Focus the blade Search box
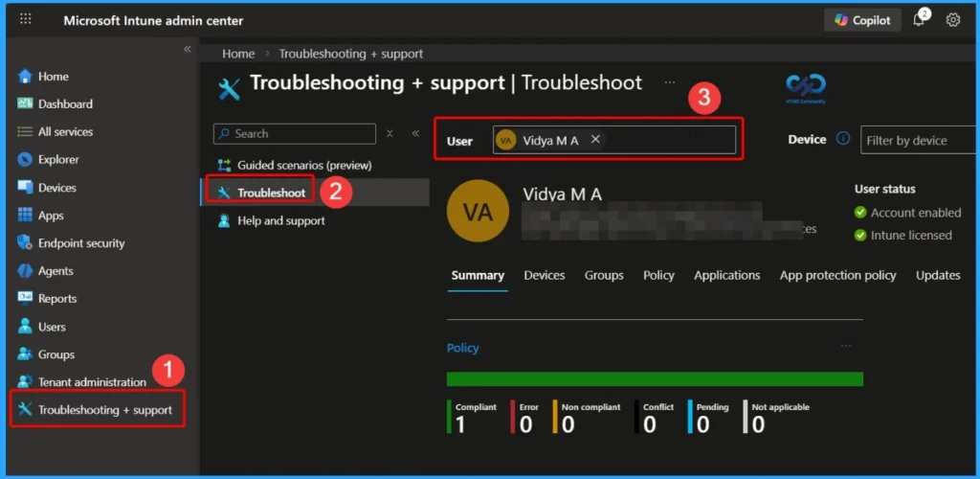 tap(295, 134)
